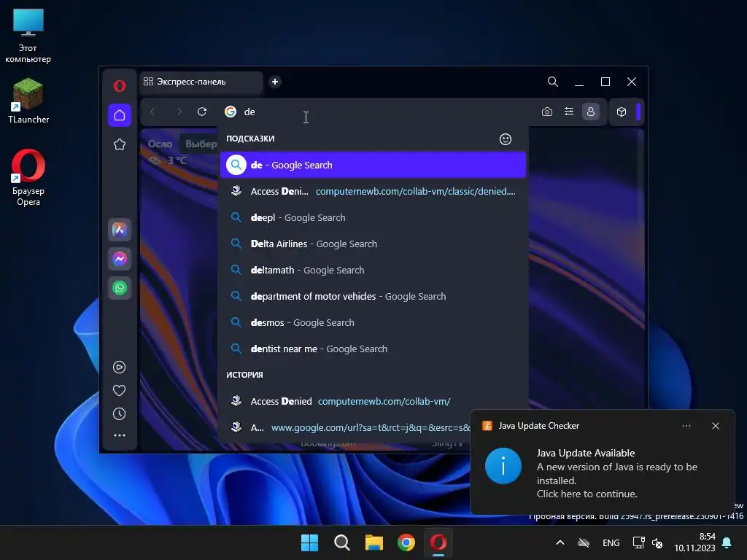Open Google Chrome from the taskbar
Viewport: 747px width, 560px height.
point(406,542)
